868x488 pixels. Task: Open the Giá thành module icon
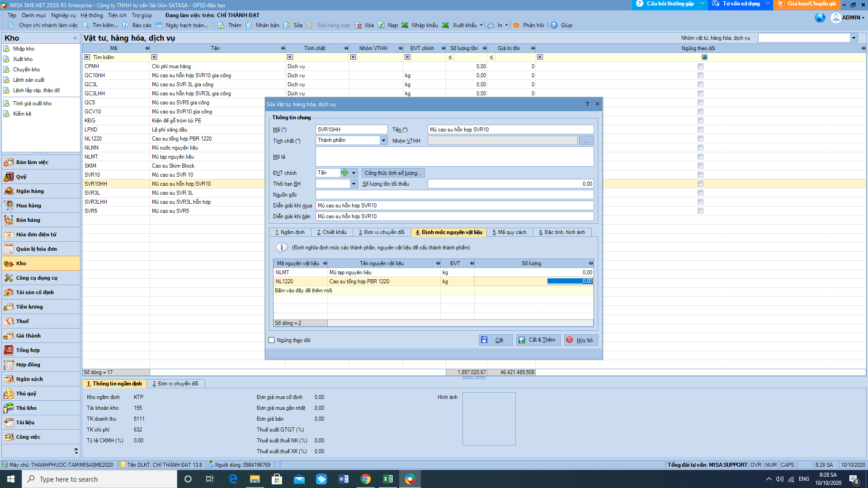(x=9, y=336)
